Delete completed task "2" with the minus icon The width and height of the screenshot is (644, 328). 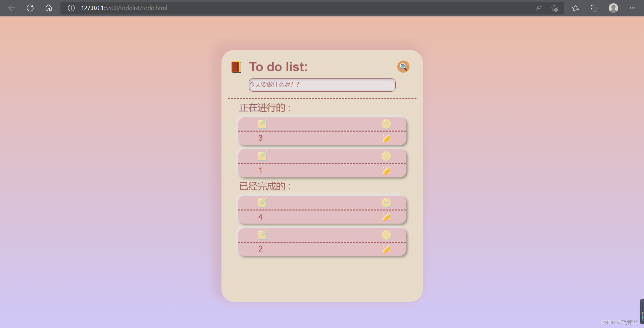[386, 235]
